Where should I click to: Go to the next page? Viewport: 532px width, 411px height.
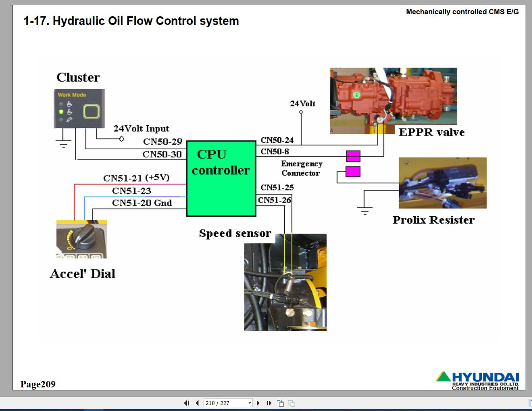click(x=258, y=403)
